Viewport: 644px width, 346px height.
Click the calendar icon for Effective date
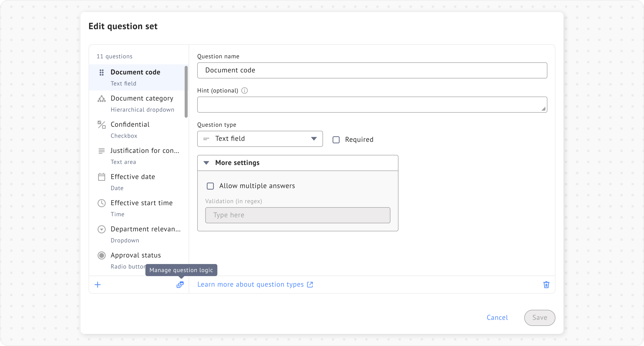click(101, 177)
